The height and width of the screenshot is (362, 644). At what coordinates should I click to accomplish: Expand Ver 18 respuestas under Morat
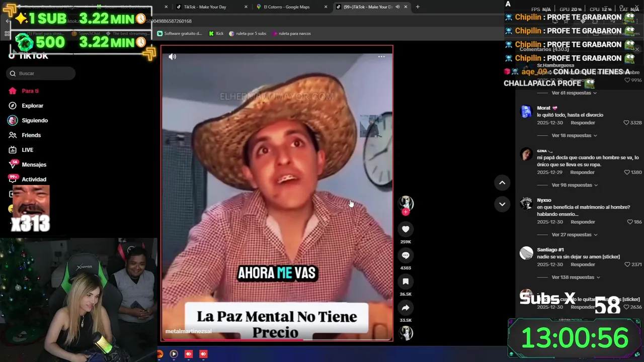(x=574, y=136)
